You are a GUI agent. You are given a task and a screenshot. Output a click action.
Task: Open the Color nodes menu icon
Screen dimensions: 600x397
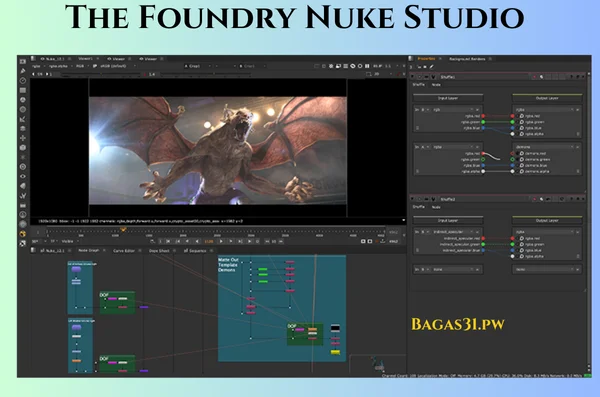(23, 100)
